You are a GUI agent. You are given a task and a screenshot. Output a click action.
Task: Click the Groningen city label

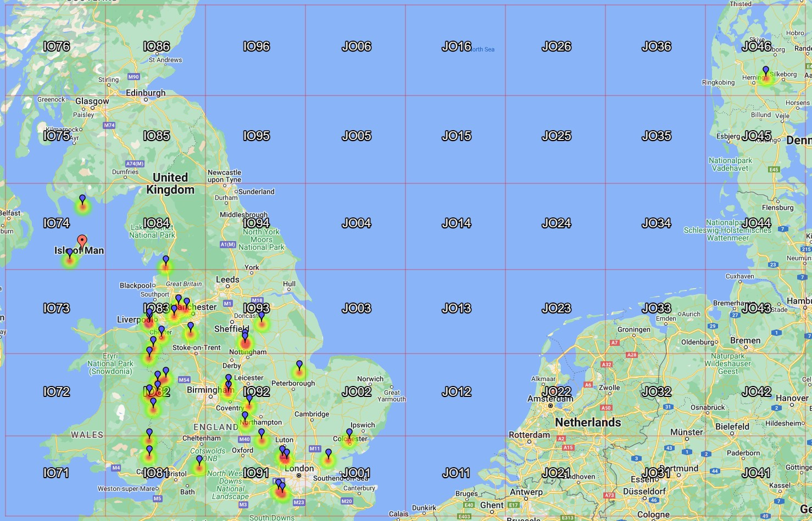(x=633, y=329)
